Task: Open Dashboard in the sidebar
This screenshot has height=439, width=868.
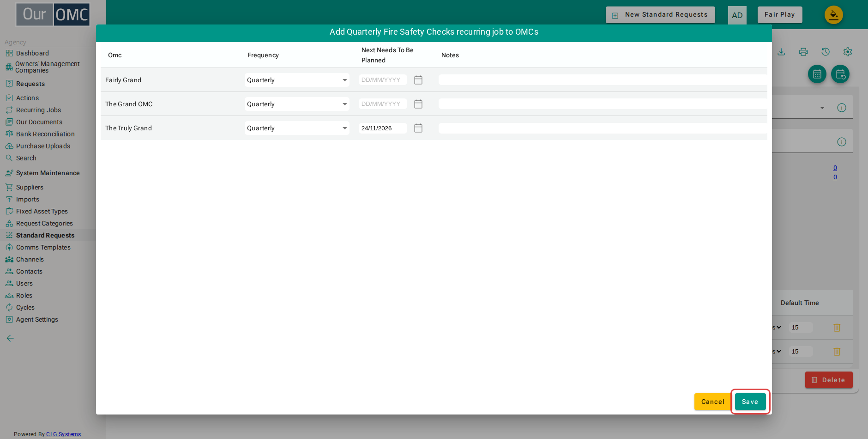Action: coord(32,53)
